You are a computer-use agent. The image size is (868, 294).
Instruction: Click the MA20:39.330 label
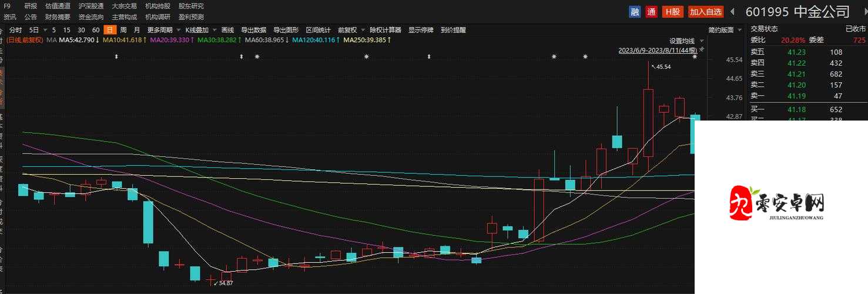[170, 40]
